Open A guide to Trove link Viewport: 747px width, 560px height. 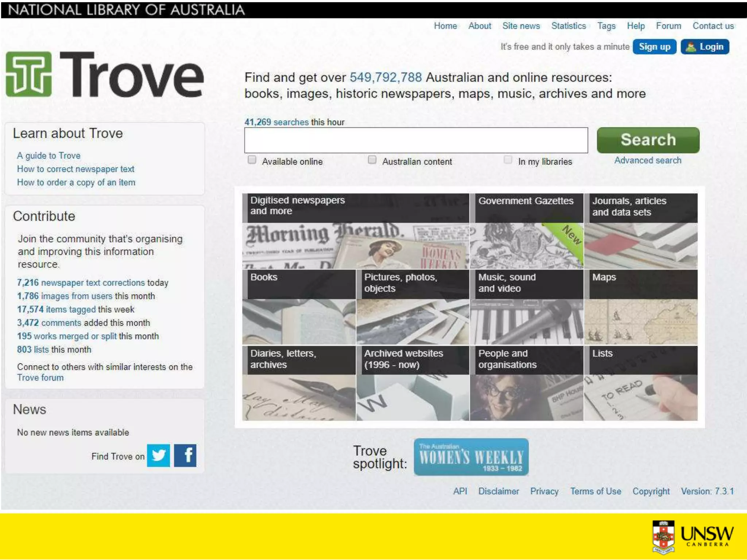(49, 156)
